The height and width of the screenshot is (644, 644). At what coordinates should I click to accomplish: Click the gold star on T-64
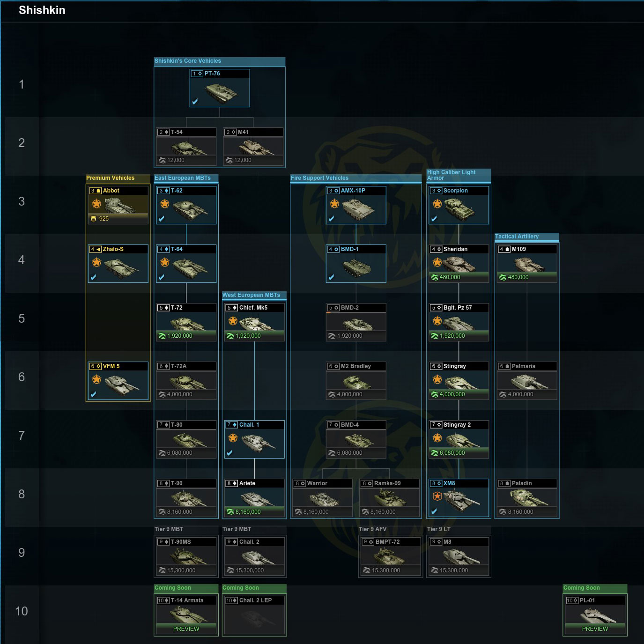(x=165, y=262)
